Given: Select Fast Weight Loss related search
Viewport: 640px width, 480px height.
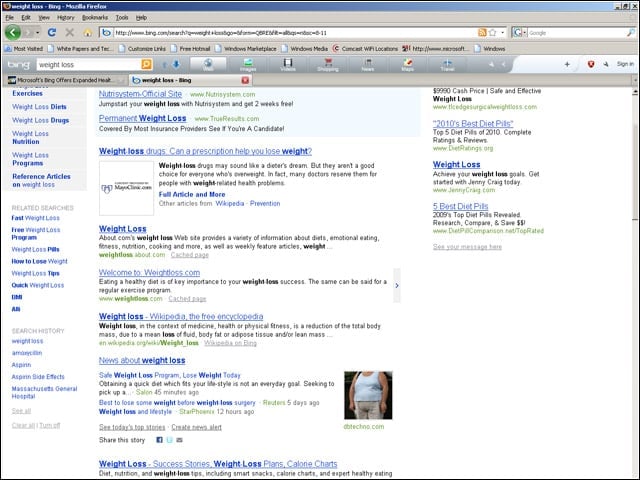Looking at the screenshot, I should [x=36, y=218].
